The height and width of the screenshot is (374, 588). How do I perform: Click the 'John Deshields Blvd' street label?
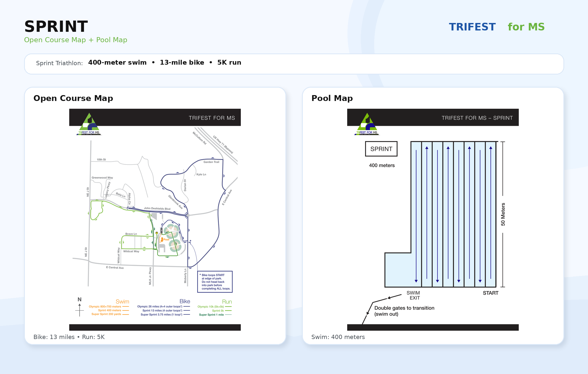tap(157, 208)
